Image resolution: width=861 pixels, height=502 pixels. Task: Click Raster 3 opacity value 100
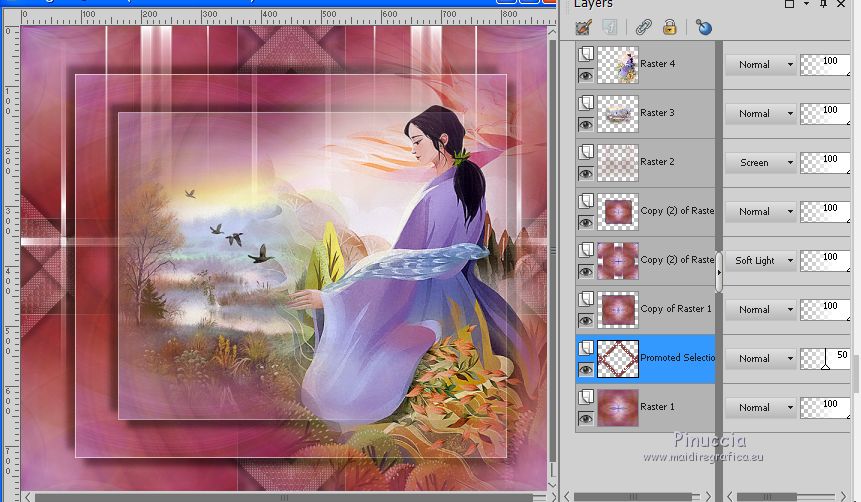click(x=830, y=110)
